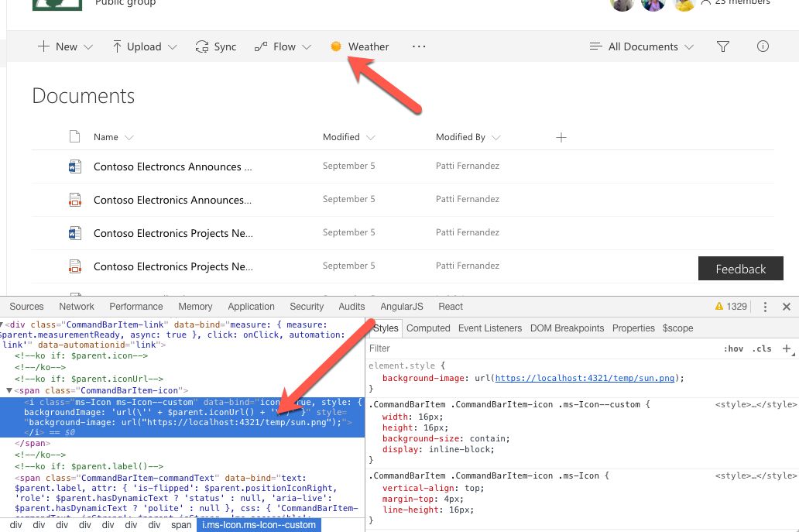This screenshot has height=532, width=799.
Task: Switch to the Audits DevTools tab
Action: [351, 306]
